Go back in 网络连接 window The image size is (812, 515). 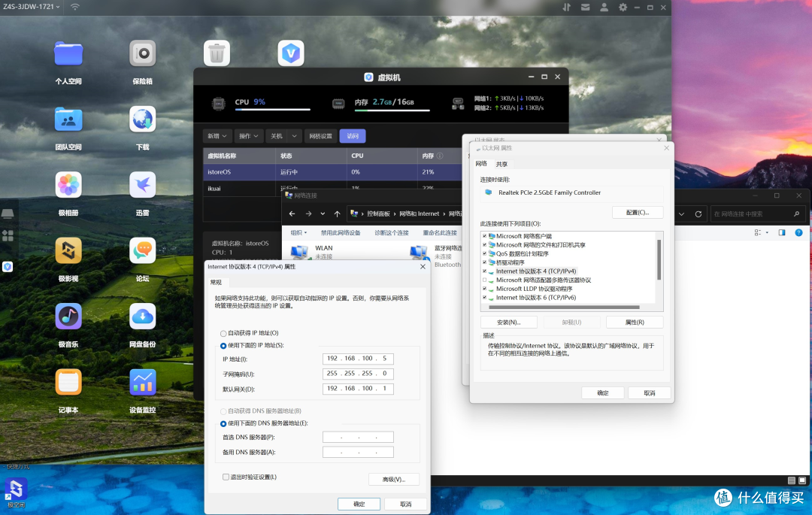click(292, 214)
